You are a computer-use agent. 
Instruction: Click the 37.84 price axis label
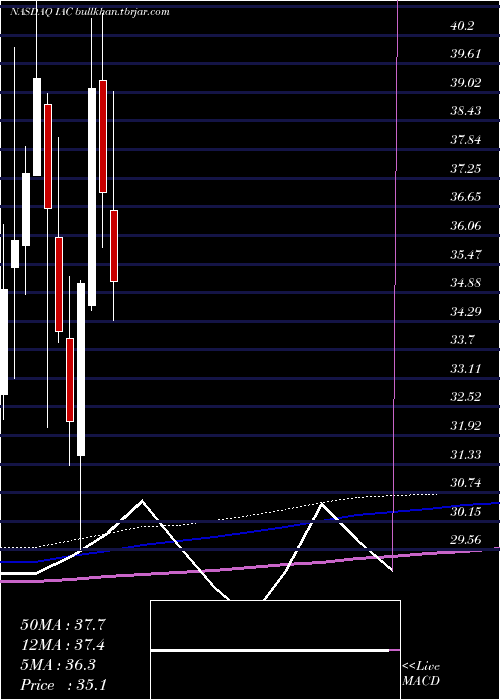466,140
